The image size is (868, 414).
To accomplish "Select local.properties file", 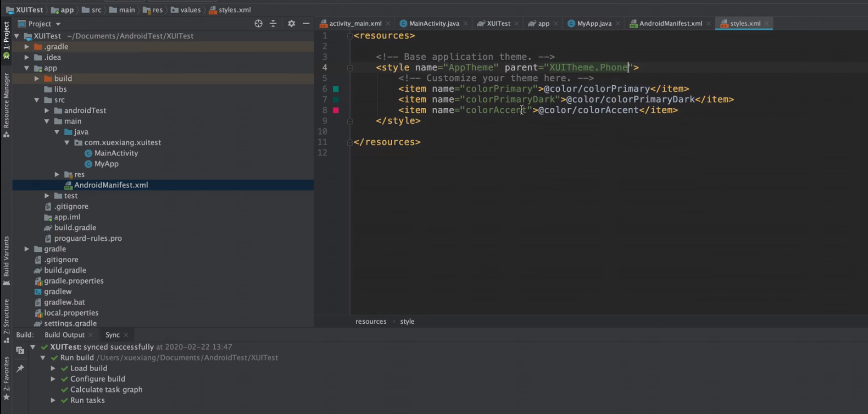I will coord(71,313).
